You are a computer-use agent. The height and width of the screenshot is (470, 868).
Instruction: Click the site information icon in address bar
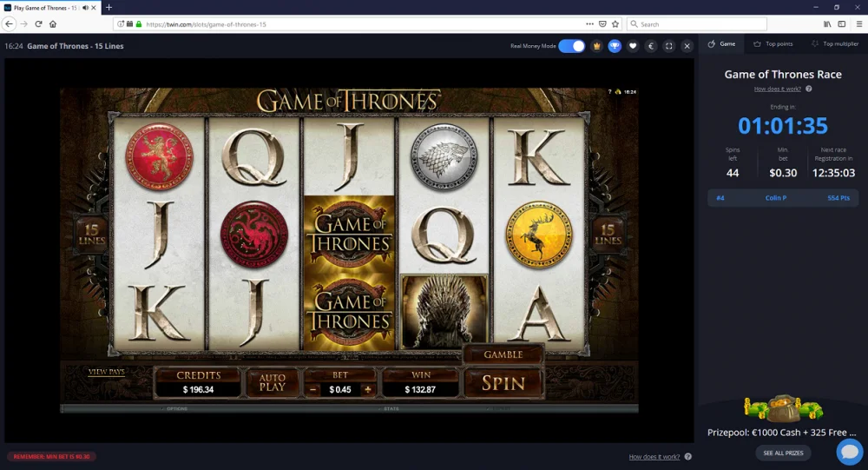(121, 24)
